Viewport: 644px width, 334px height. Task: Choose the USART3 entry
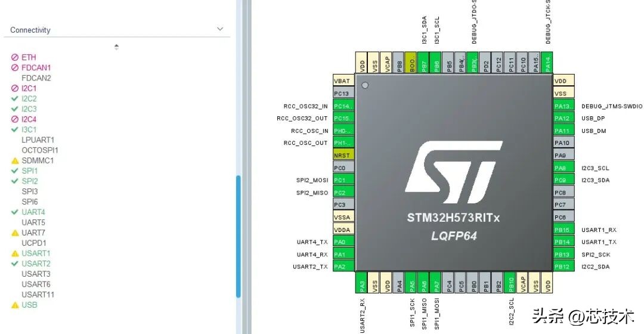click(36, 274)
